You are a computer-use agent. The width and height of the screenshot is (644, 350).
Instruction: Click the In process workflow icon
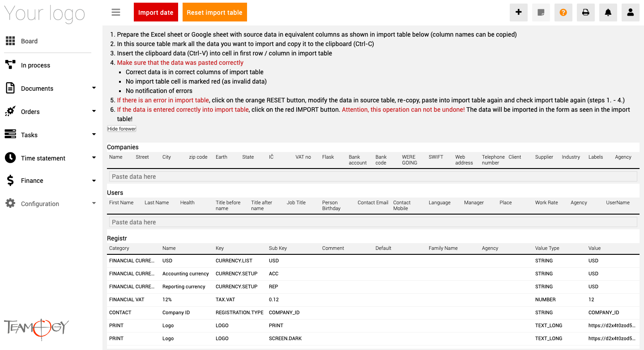[x=10, y=65]
